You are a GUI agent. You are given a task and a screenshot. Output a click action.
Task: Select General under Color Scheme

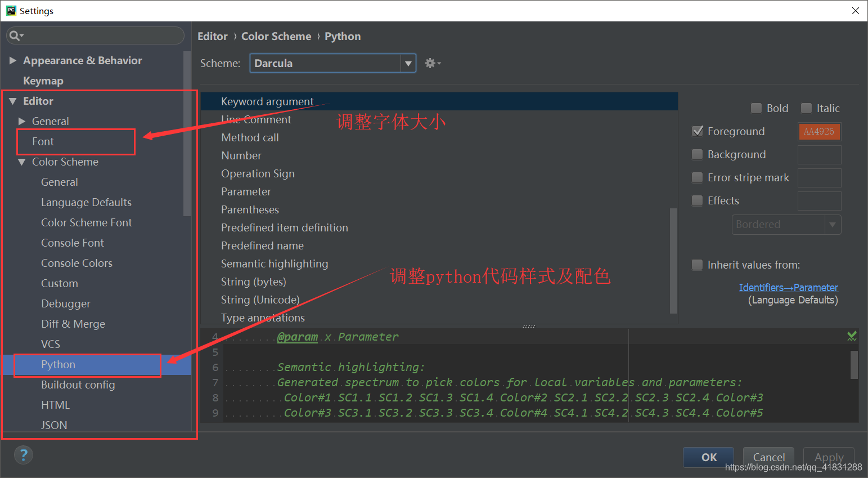click(x=60, y=182)
